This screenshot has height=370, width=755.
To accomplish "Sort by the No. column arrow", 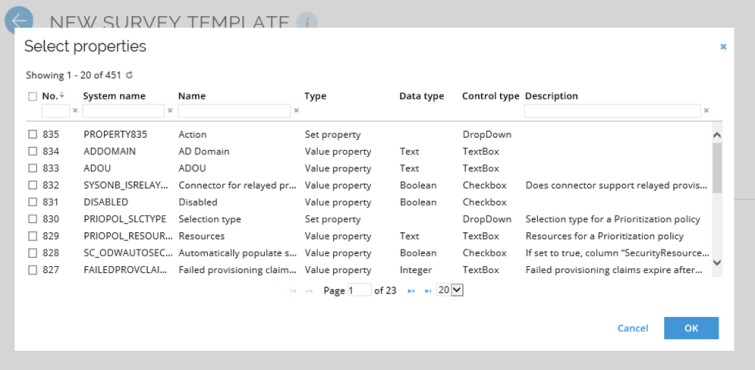I will pyautogui.click(x=62, y=95).
